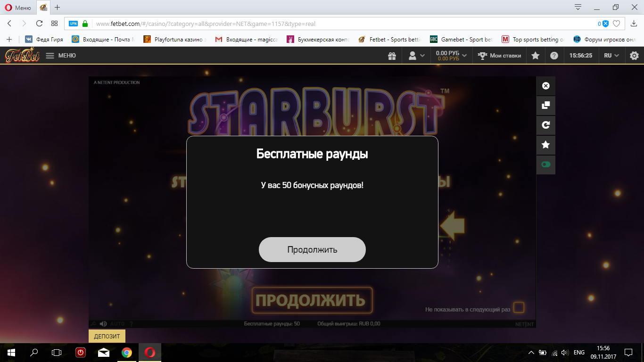The image size is (644, 362).
Task: Open Google Chrome from the taskbar
Action: pyautogui.click(x=126, y=353)
